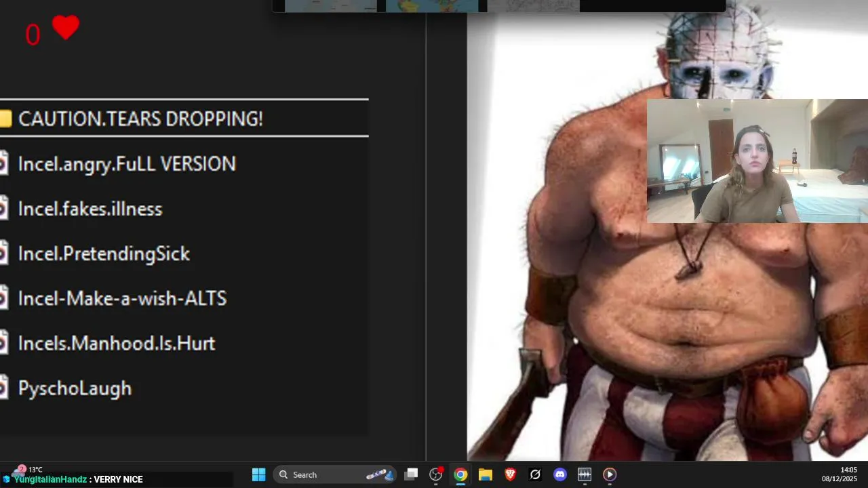Screen dimensions: 868x488
Task: Click the taskbar Search box
Action: [x=336, y=474]
